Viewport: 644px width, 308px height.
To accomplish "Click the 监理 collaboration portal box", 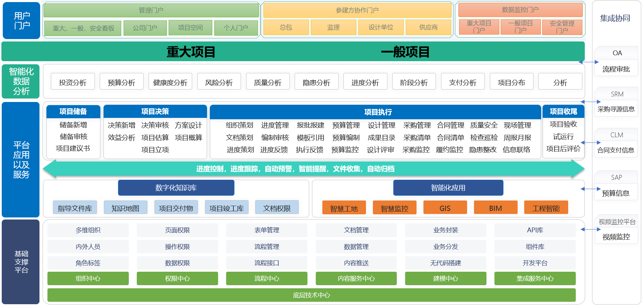I will [333, 27].
